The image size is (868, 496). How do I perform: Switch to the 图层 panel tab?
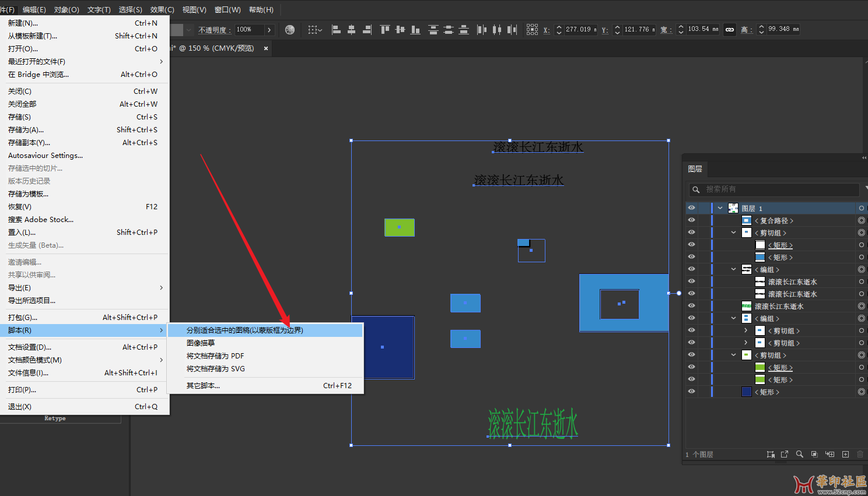[695, 169]
